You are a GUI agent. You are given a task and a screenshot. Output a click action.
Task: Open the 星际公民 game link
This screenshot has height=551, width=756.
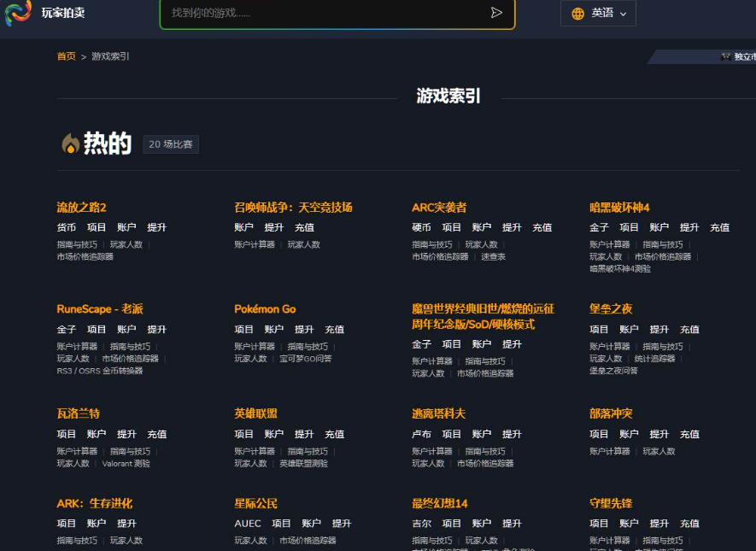(255, 504)
